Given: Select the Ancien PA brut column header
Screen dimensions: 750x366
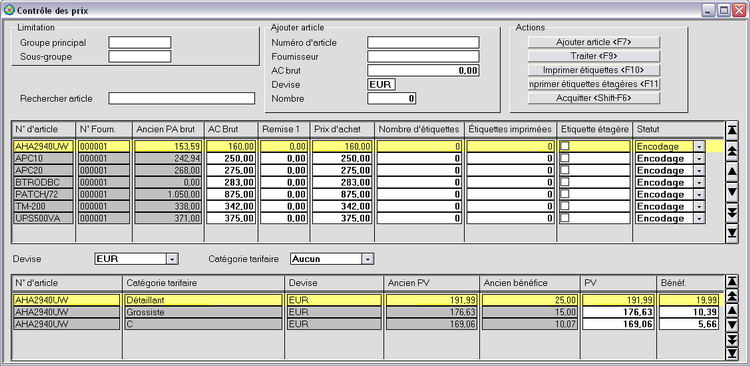Looking at the screenshot, I should 168,129.
